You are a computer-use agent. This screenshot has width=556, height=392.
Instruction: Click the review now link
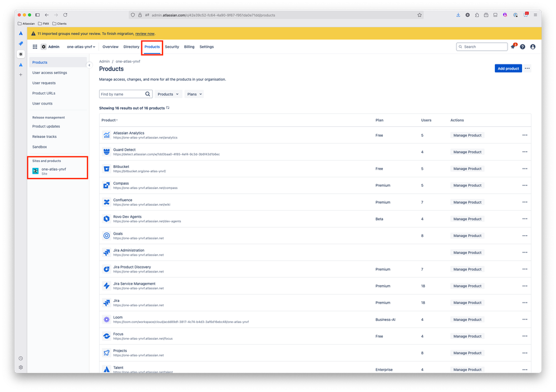click(145, 34)
